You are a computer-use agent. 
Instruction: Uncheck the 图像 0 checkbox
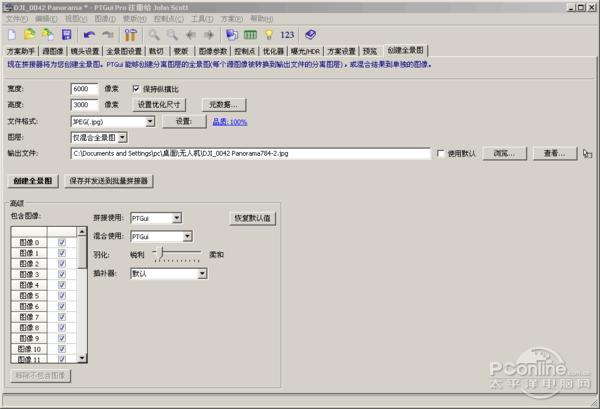point(62,242)
